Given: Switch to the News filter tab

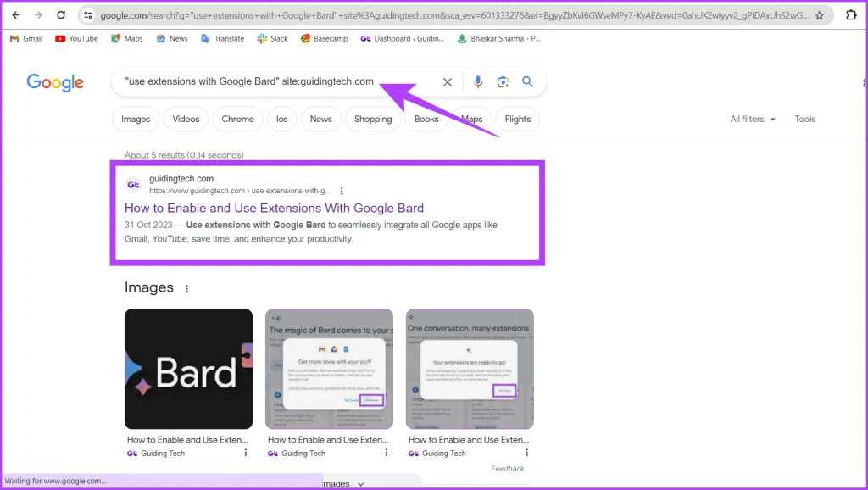Looking at the screenshot, I should click(320, 120).
